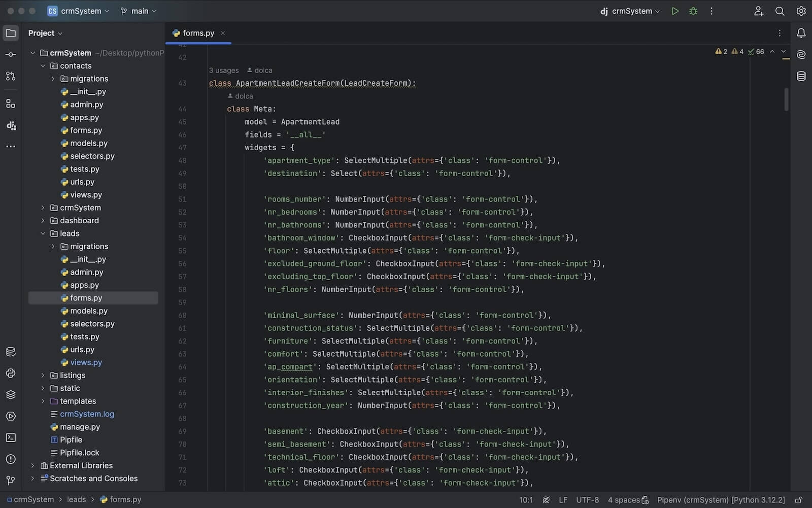Show Notifications bell panel

[801, 33]
